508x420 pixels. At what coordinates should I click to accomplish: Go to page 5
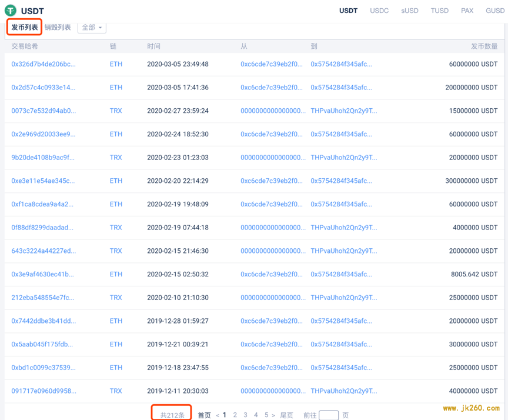(266, 415)
